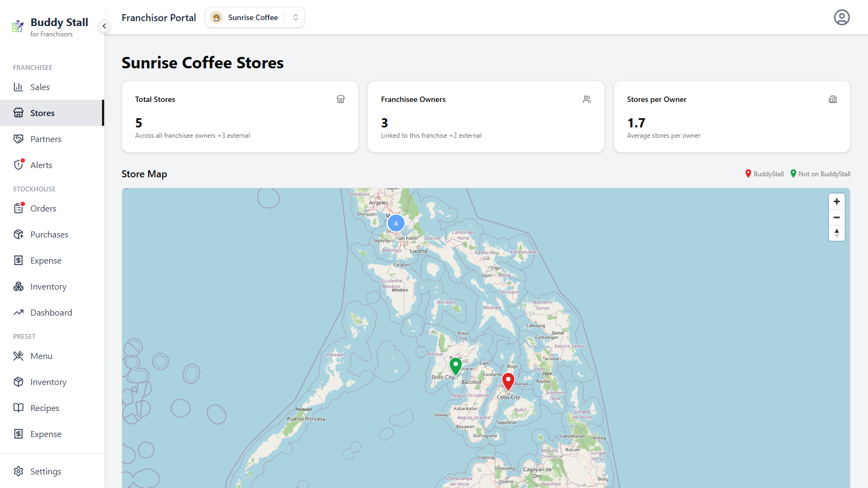Click the Stores shop icon in sidebar
This screenshot has width=868, height=488.
[18, 113]
